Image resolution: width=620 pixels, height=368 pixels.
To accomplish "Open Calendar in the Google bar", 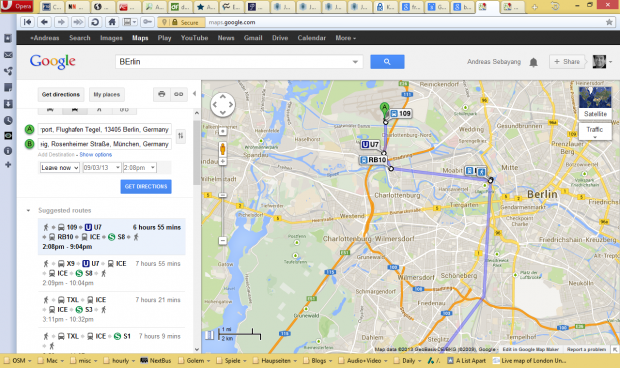I will [312, 38].
